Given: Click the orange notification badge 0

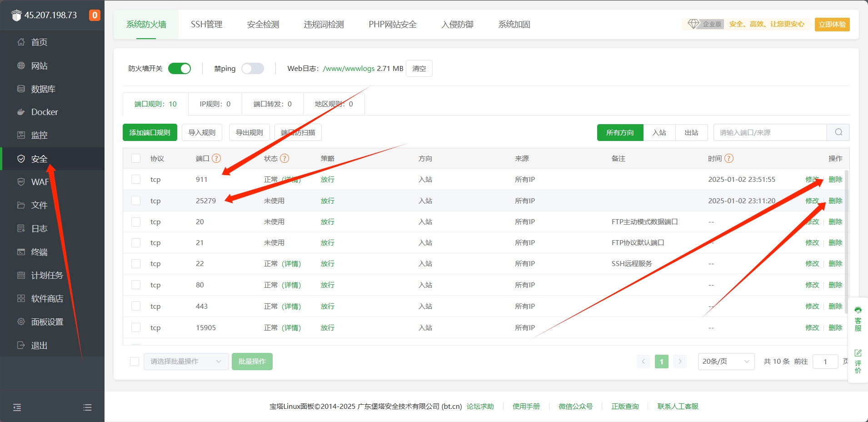Looking at the screenshot, I should (95, 15).
